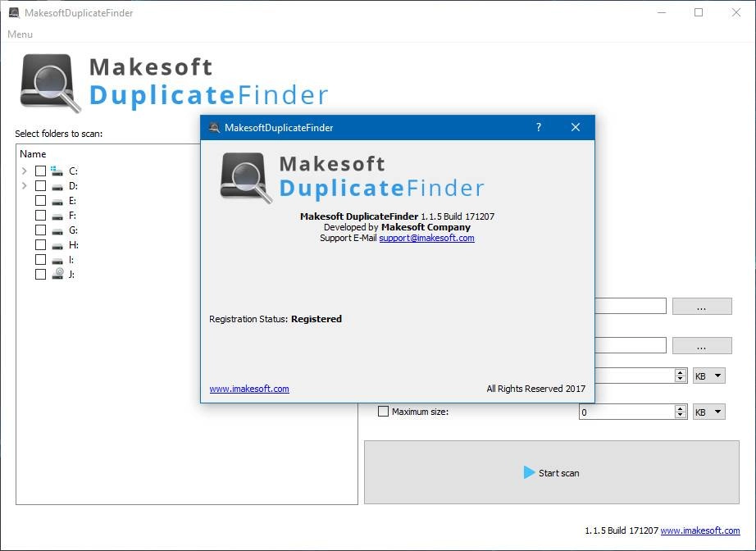The height and width of the screenshot is (551, 756).
Task: Click the Name column header
Action: (x=33, y=154)
